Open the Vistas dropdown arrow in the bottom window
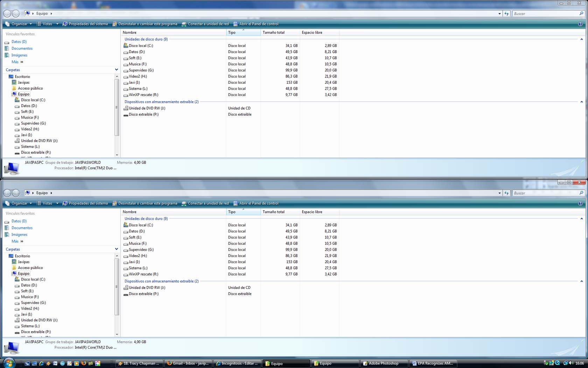Image resolution: width=588 pixels, height=368 pixels. click(x=57, y=204)
